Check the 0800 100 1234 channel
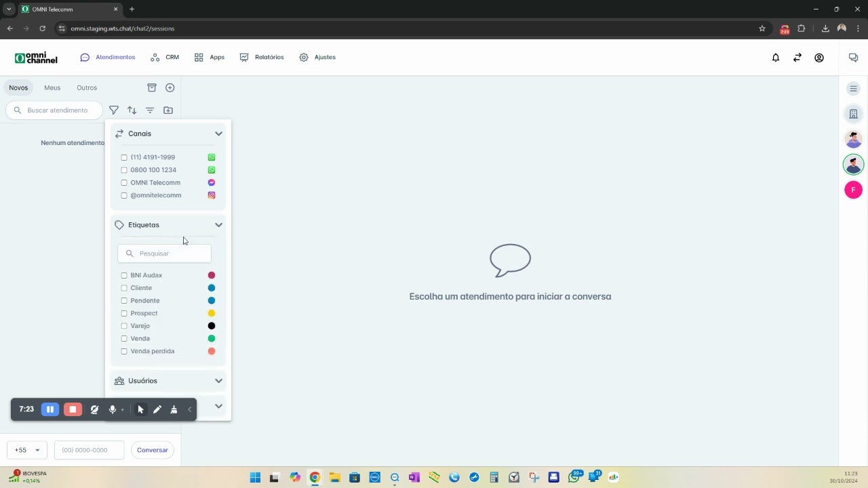The height and width of the screenshot is (488, 868). tap(124, 170)
